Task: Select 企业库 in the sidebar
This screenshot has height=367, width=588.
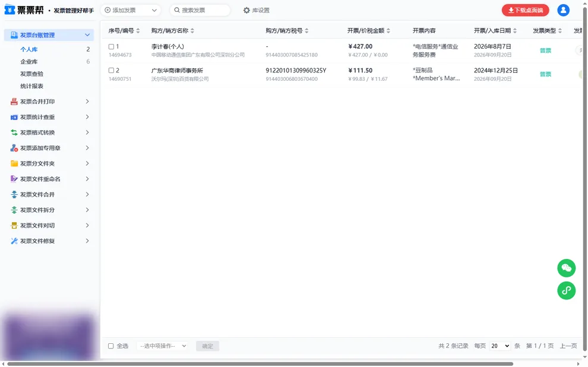Action: click(x=29, y=62)
